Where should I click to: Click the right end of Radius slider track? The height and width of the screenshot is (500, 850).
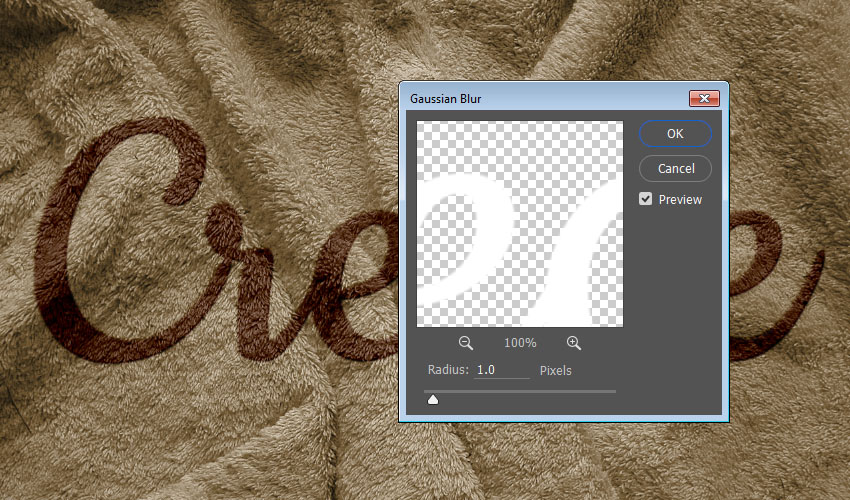(614, 391)
